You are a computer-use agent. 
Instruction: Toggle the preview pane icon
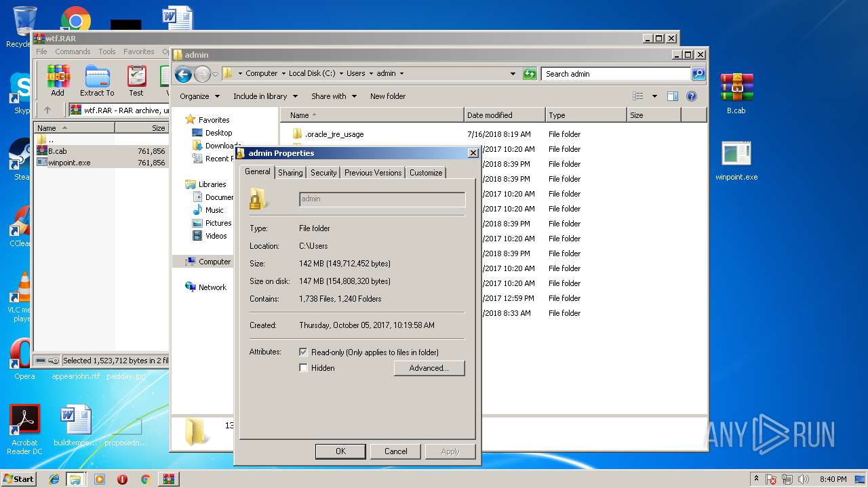tap(672, 96)
